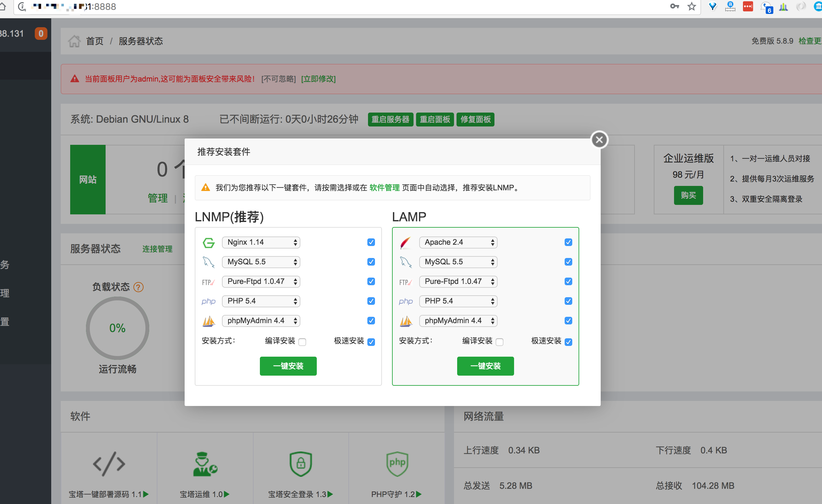Uncheck MySQL 5.5 checkbox in LNMP
The width and height of the screenshot is (822, 504).
(x=371, y=262)
